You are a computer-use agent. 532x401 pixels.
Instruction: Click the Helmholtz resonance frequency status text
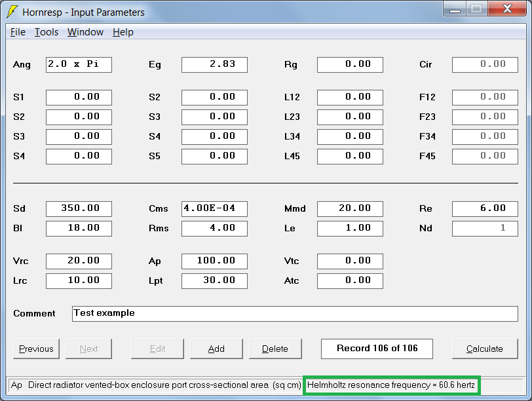pos(391,385)
